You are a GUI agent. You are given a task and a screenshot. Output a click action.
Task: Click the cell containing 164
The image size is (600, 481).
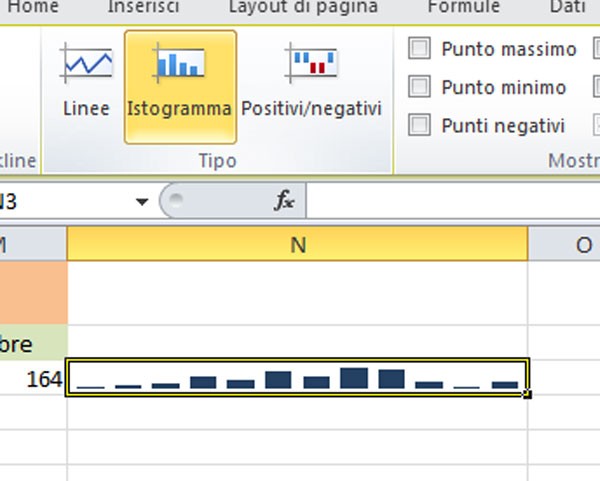coord(33,378)
